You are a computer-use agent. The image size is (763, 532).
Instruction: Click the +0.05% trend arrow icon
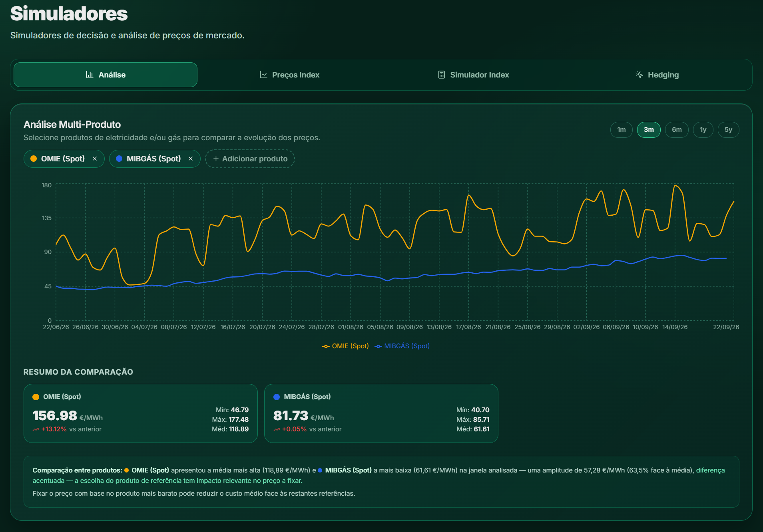click(277, 429)
